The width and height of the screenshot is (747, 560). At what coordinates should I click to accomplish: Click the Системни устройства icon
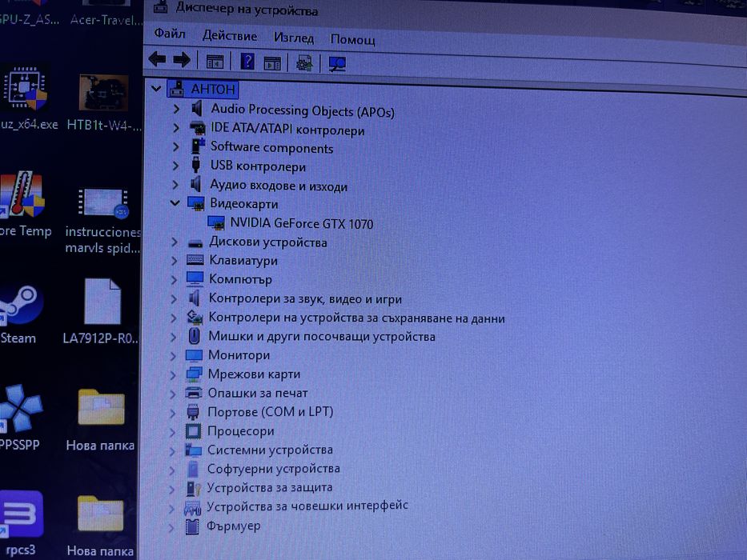pos(193,450)
